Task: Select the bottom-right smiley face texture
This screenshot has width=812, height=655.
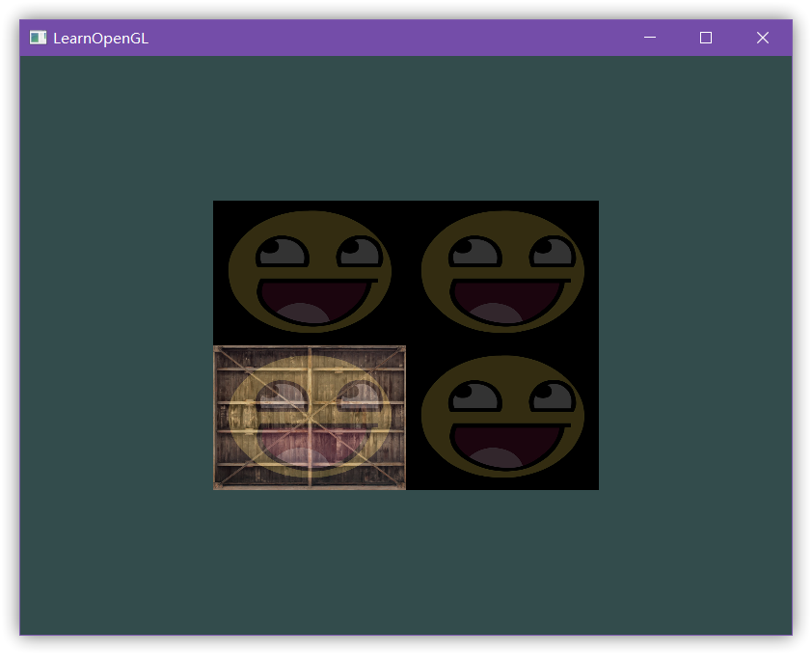Action: [x=502, y=417]
